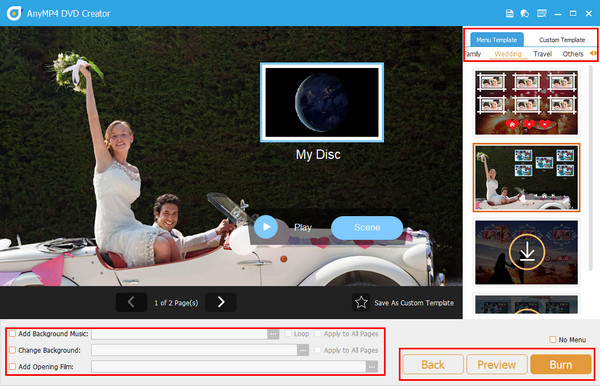Screen dimensions: 600x386
Task: Browse for a background image file
Action: [303, 350]
